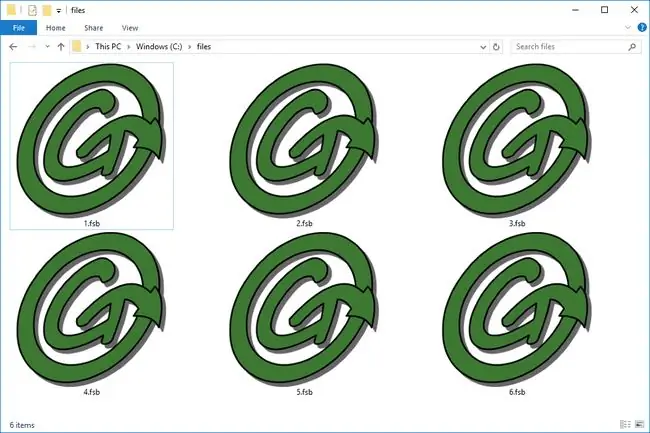
Task: Switch to Details view icon
Action: point(625,424)
